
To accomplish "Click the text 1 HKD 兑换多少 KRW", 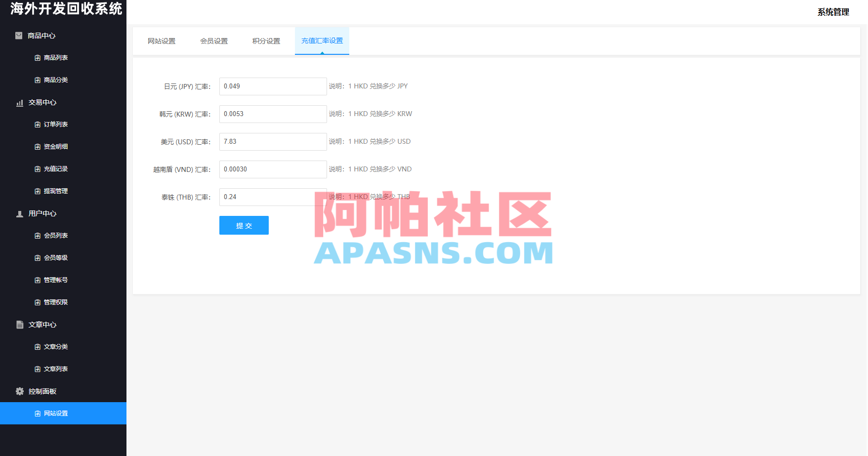I will (380, 114).
